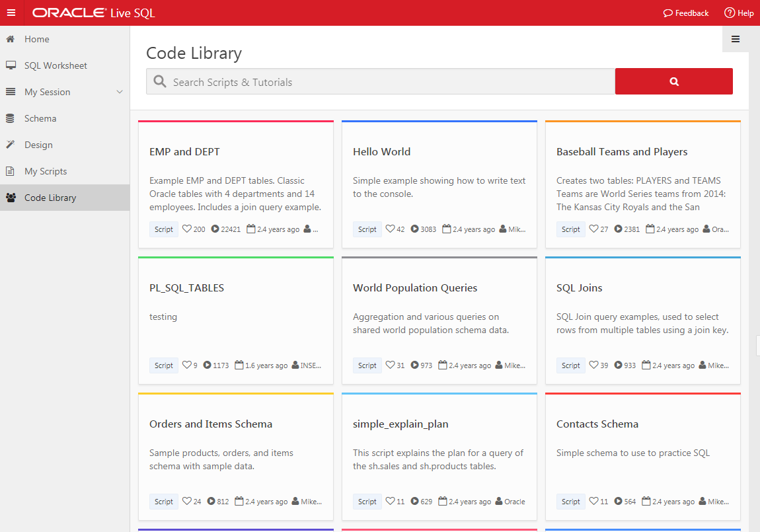Image resolution: width=760 pixels, height=532 pixels.
Task: Click the heart icon on Baseball Teams and Players
Action: click(x=593, y=229)
